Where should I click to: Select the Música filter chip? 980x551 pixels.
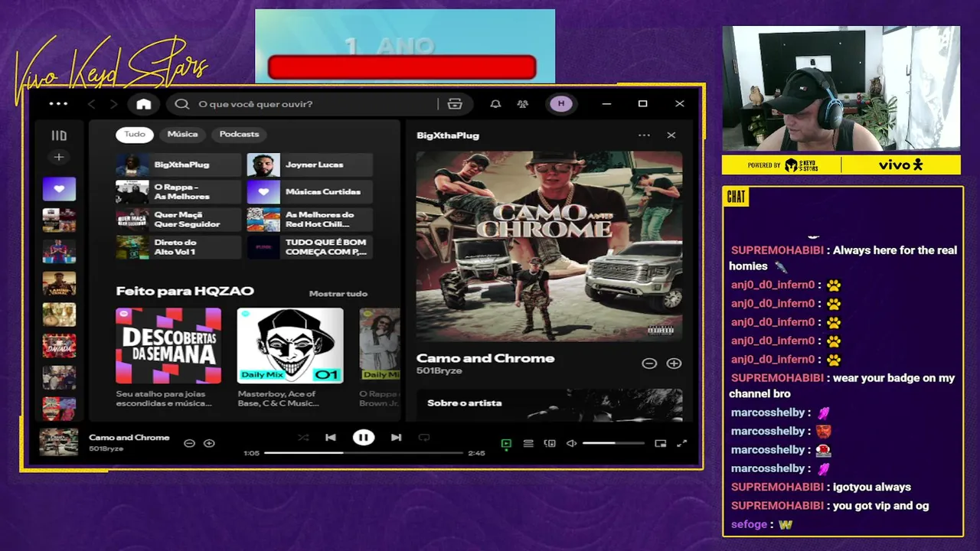pyautogui.click(x=182, y=135)
